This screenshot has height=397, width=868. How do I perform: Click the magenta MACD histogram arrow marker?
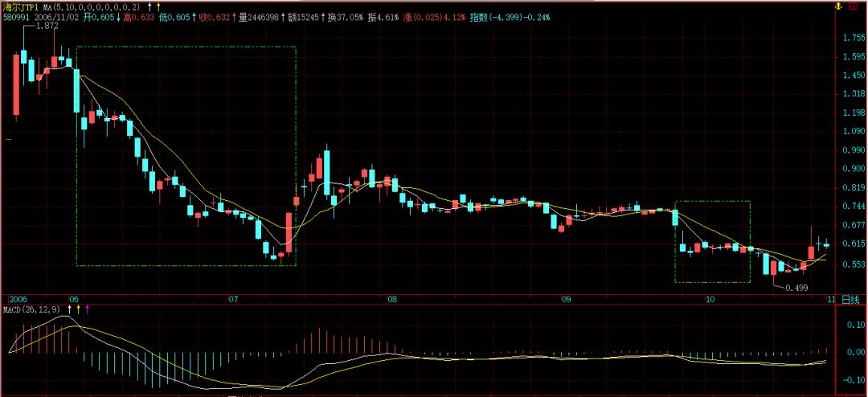pyautogui.click(x=87, y=309)
